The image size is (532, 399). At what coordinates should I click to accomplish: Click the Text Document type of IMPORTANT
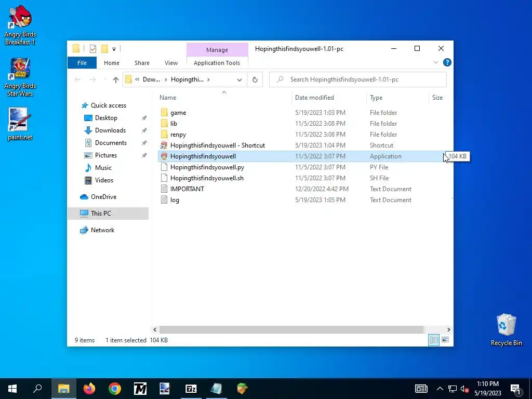391,189
